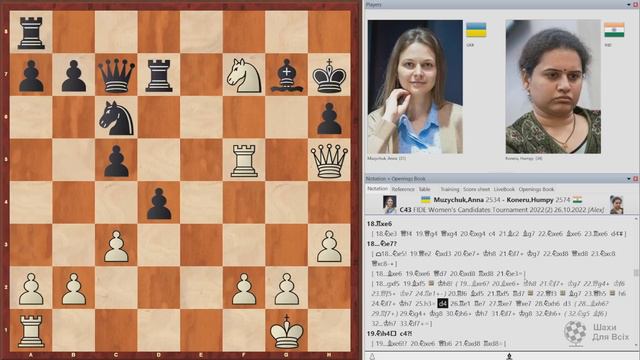Select the white pawn on g2
The height and width of the screenshot is (360, 640).
pyautogui.click(x=287, y=289)
